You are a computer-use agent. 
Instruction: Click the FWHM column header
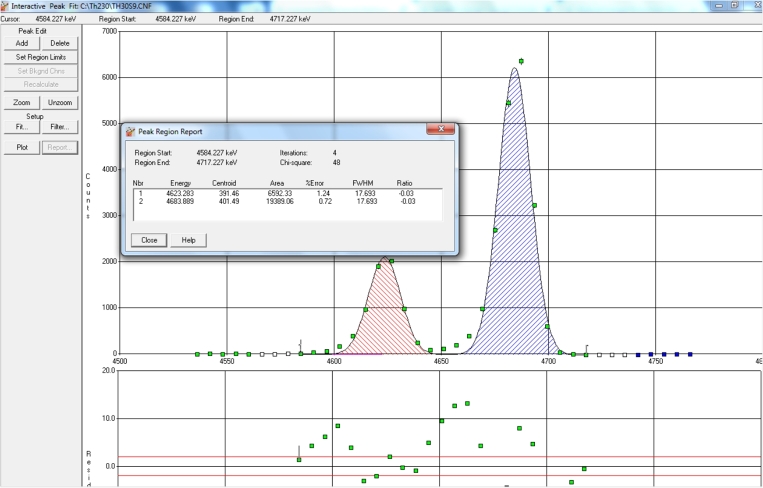(x=363, y=183)
